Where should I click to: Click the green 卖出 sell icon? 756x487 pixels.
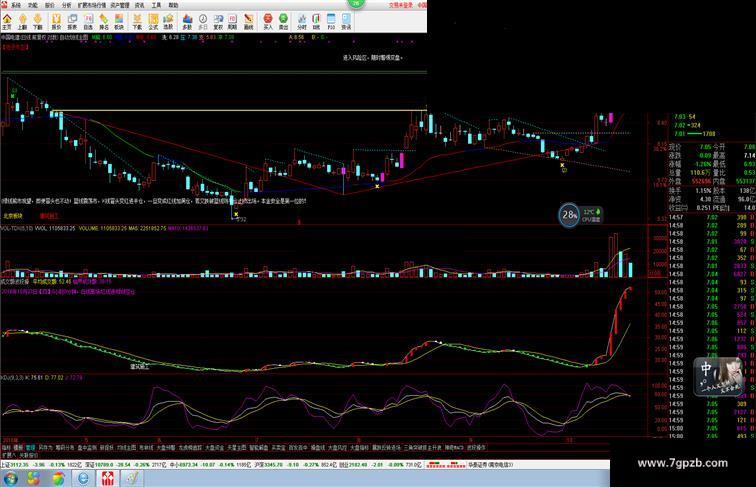coord(283,21)
